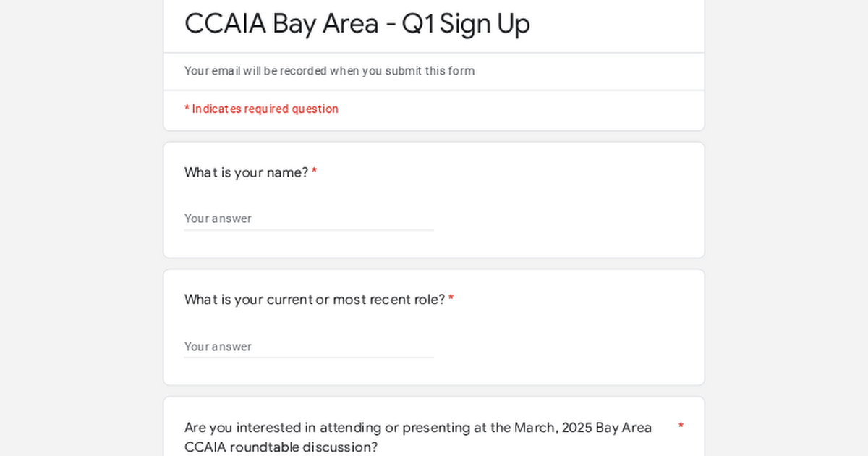
Task: Click the "Your email will be recorded" notice
Action: click(329, 71)
